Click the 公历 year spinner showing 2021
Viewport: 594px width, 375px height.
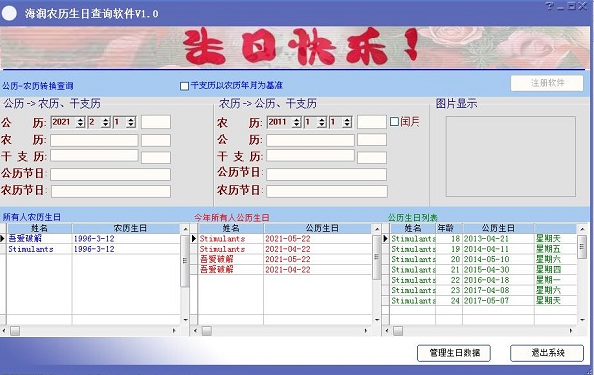point(68,122)
